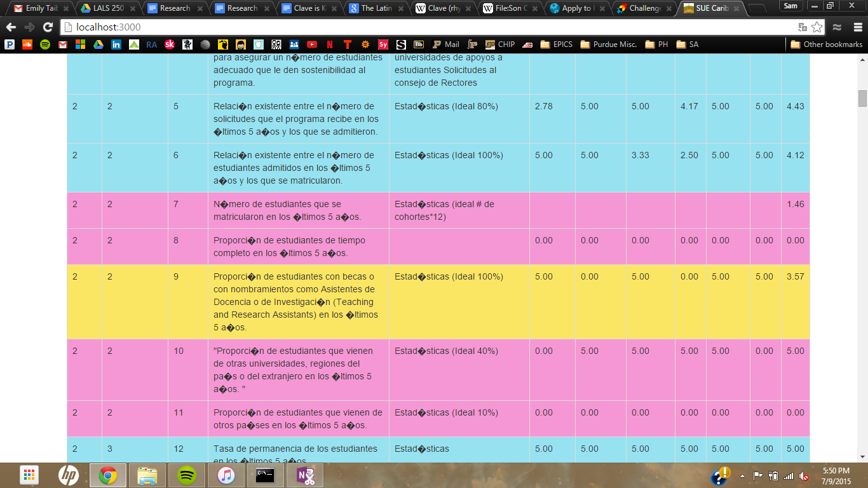Image resolution: width=868 pixels, height=488 pixels.
Task: Open the Blackboard Bb bookmark
Action: pos(419,44)
